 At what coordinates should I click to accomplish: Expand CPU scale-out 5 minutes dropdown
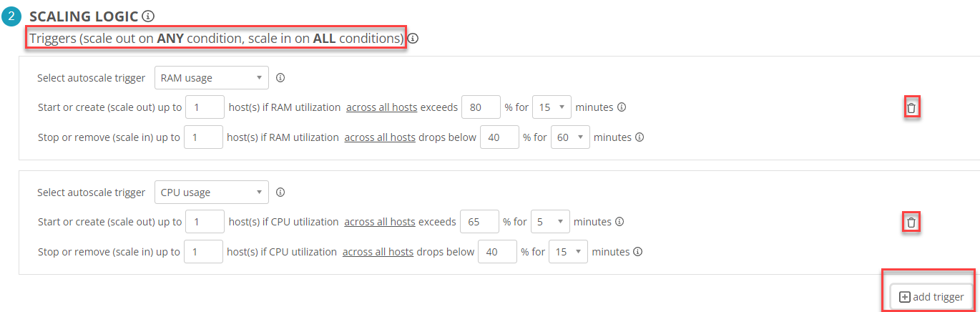coord(550,222)
